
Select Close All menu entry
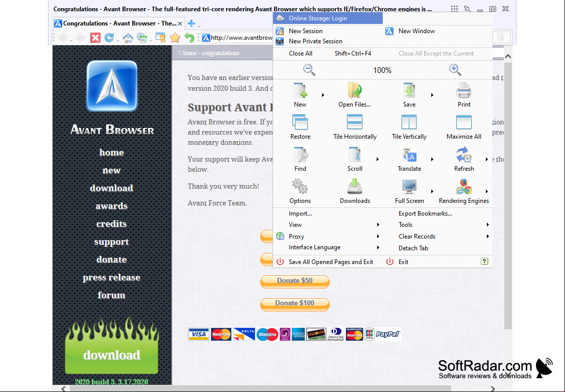tap(328, 54)
